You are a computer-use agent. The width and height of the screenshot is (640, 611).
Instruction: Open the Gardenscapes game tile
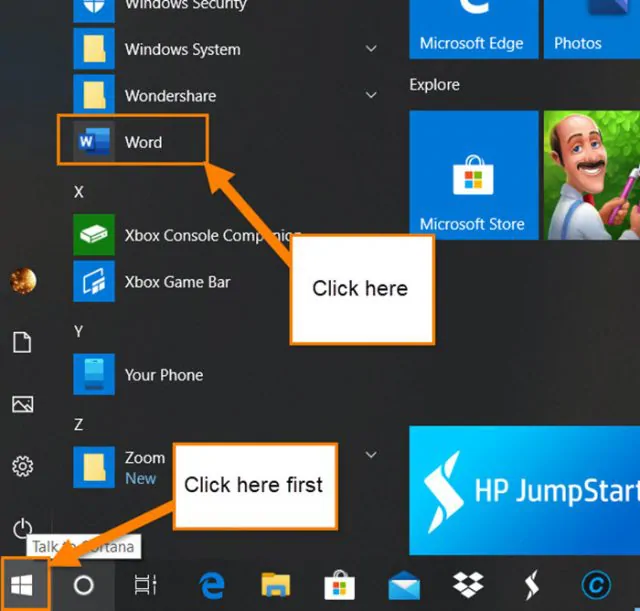(x=592, y=175)
